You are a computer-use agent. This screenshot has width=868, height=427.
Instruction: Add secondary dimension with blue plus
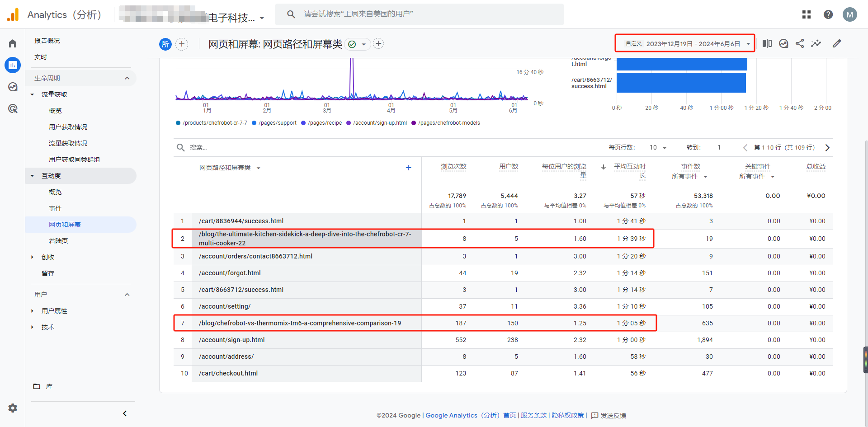click(x=409, y=168)
